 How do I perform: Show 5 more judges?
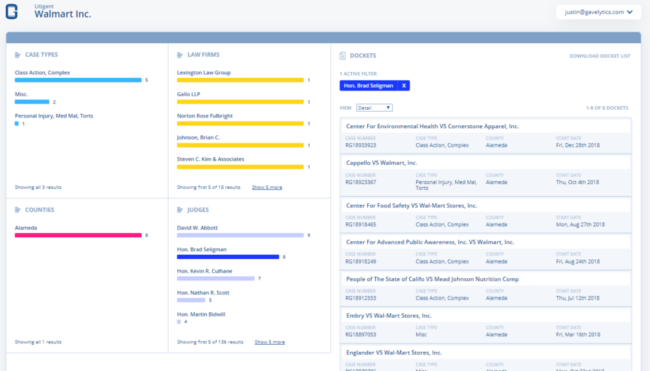tap(269, 342)
